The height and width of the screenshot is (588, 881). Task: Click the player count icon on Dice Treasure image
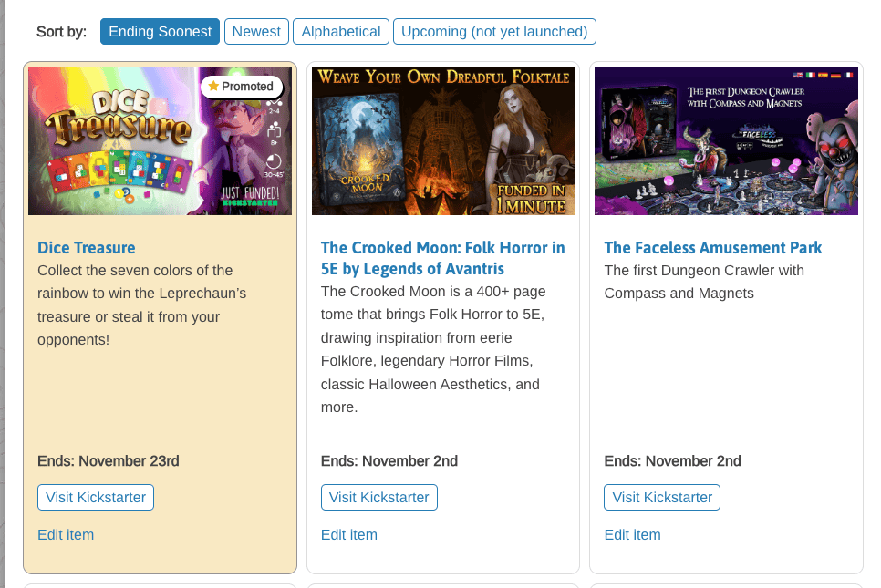point(275,106)
